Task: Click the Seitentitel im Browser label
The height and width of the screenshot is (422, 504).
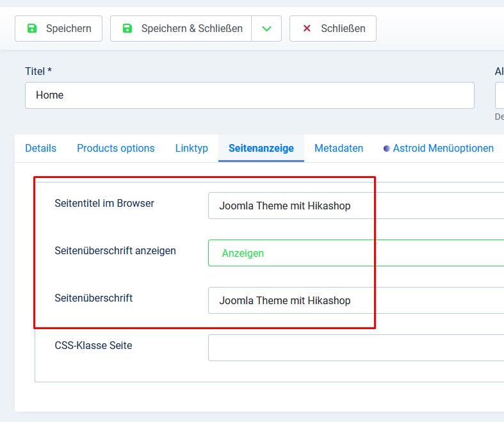Action: (x=104, y=203)
